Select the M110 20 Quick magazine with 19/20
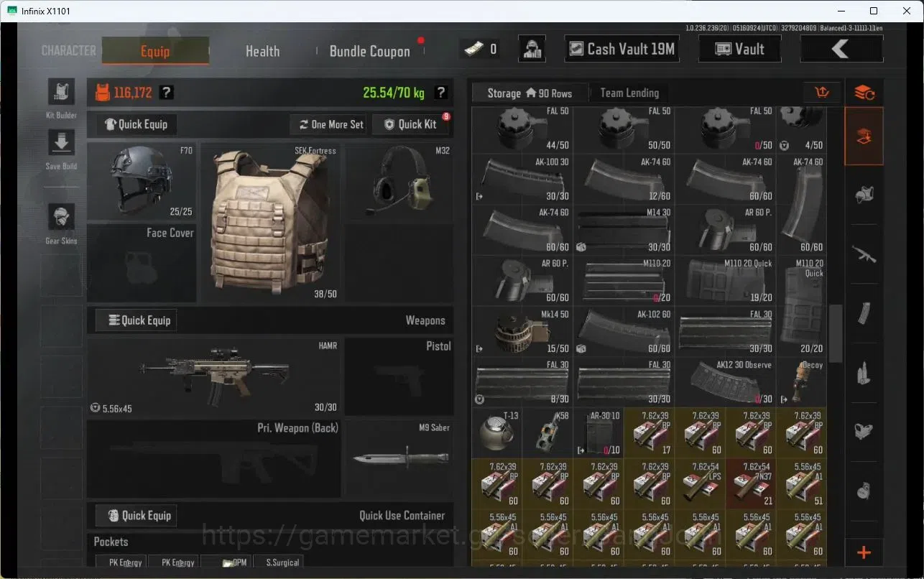 725,280
